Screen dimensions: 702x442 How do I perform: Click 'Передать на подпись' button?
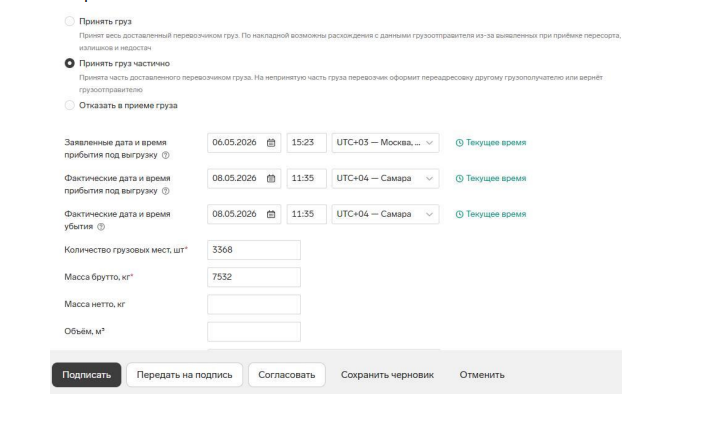tap(184, 375)
